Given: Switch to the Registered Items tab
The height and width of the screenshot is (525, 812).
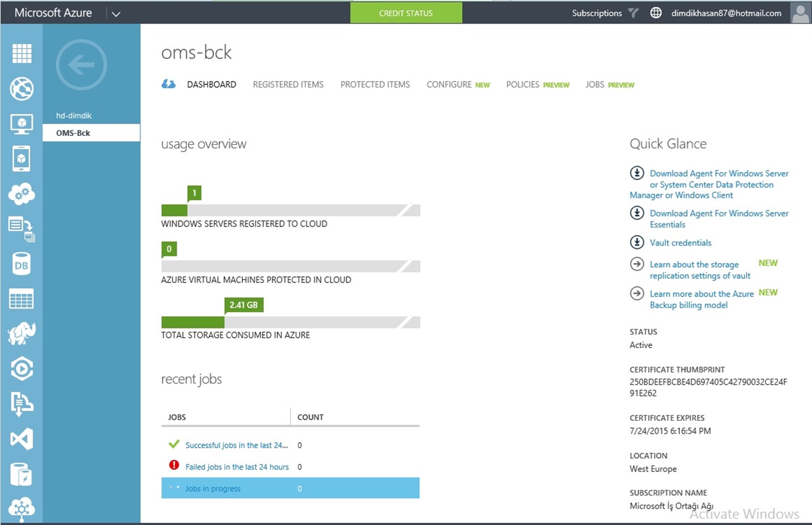Looking at the screenshot, I should [x=288, y=85].
